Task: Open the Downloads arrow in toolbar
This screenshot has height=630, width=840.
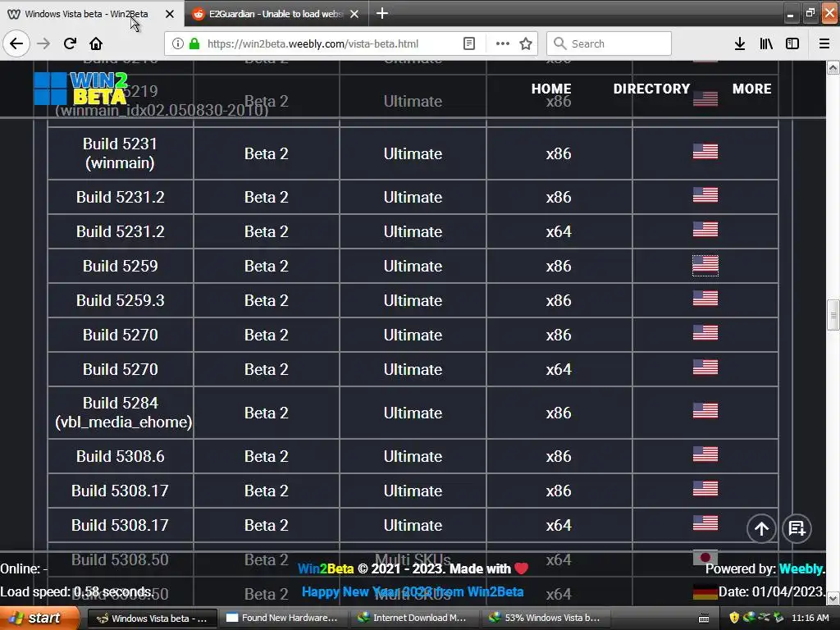Action: [740, 43]
